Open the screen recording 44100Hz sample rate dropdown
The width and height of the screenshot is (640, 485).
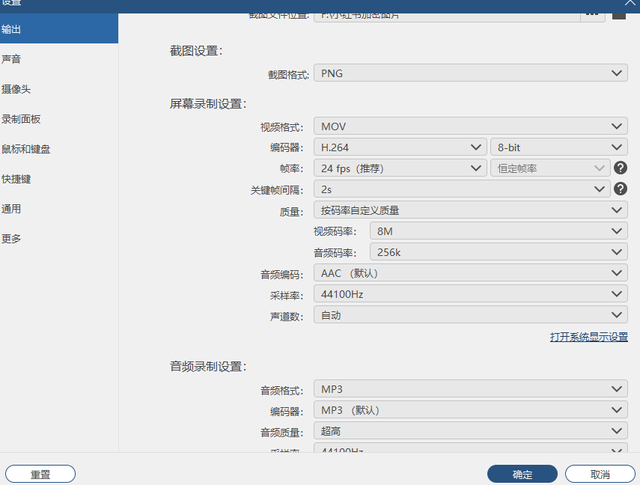click(x=470, y=294)
